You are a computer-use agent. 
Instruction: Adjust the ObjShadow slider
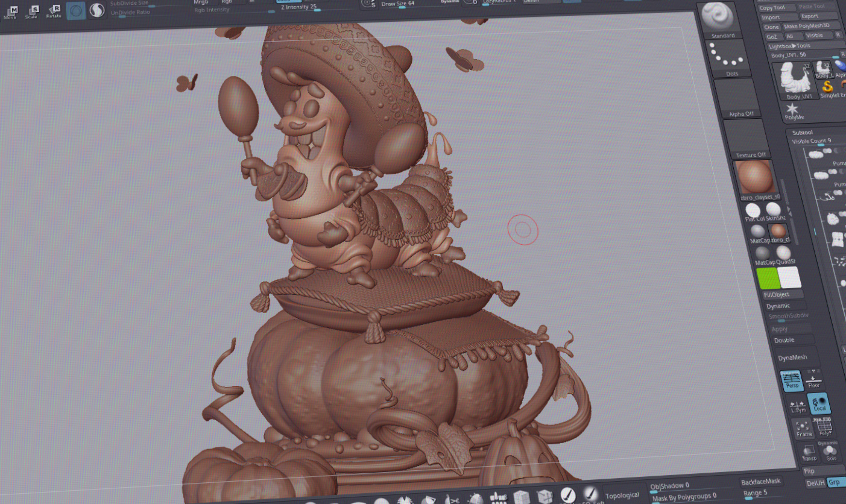coord(691,485)
